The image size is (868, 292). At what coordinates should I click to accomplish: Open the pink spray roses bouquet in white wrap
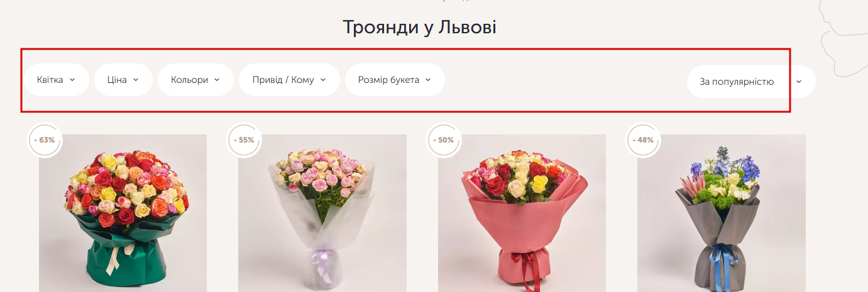click(322, 214)
